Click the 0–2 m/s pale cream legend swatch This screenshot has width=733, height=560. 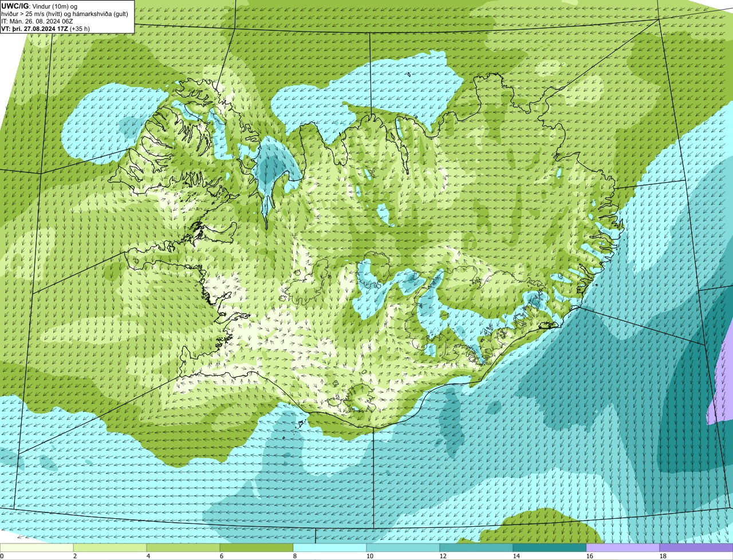point(37,547)
